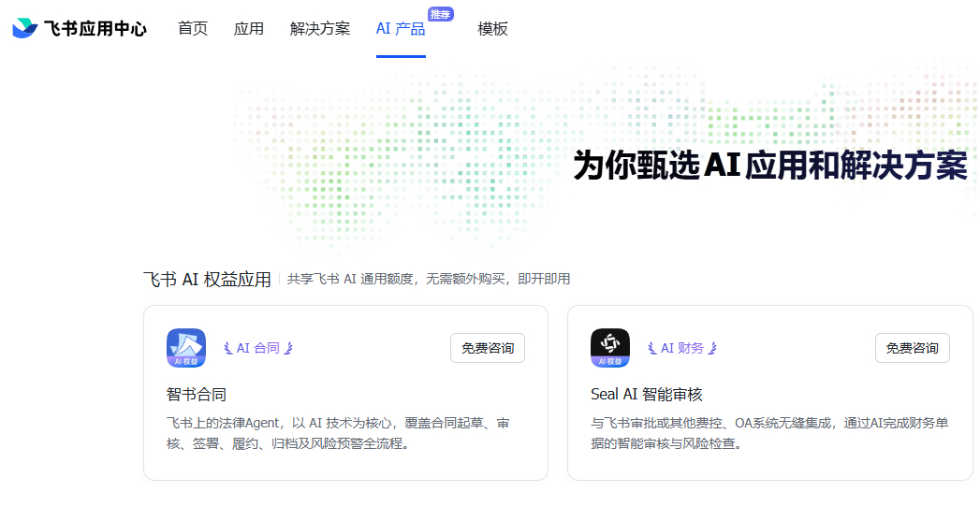Viewport: 980px width, 521px height.
Task: Click the 共享飞书 AI 通用额度 subtitle
Action: pos(429,280)
